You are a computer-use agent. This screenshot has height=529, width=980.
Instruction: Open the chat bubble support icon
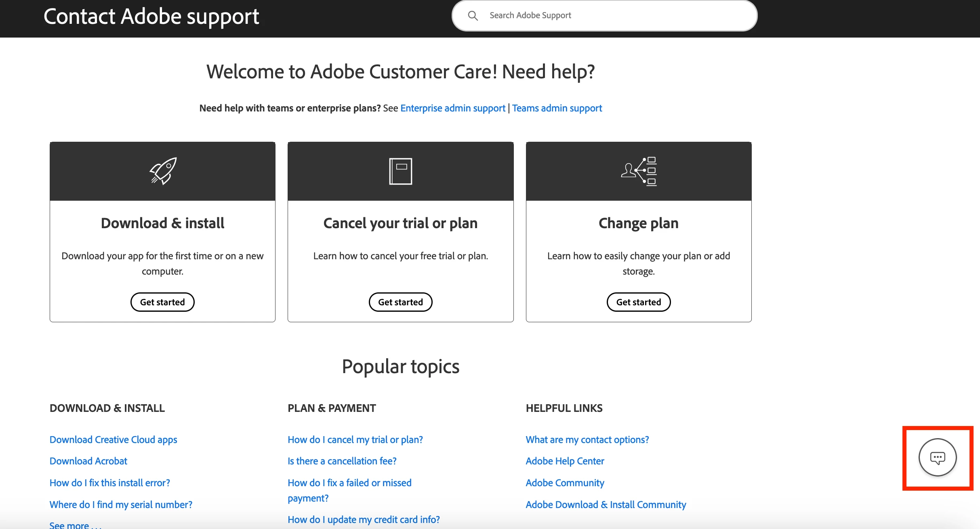937,458
